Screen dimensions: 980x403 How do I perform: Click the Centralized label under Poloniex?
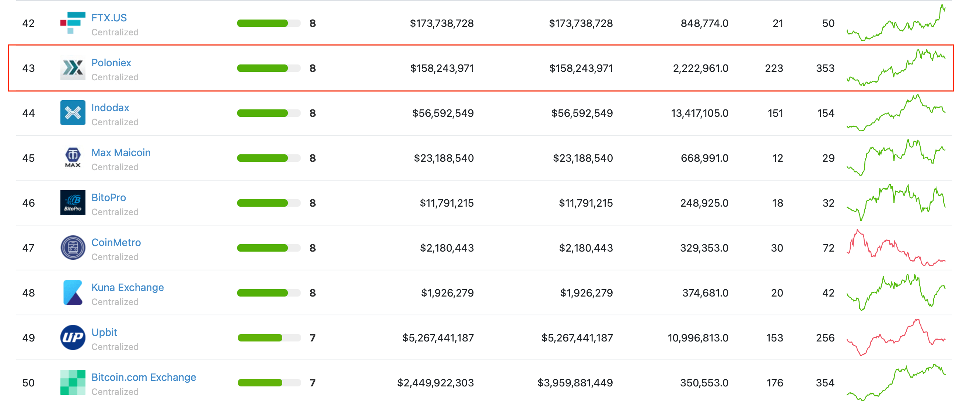115,77
